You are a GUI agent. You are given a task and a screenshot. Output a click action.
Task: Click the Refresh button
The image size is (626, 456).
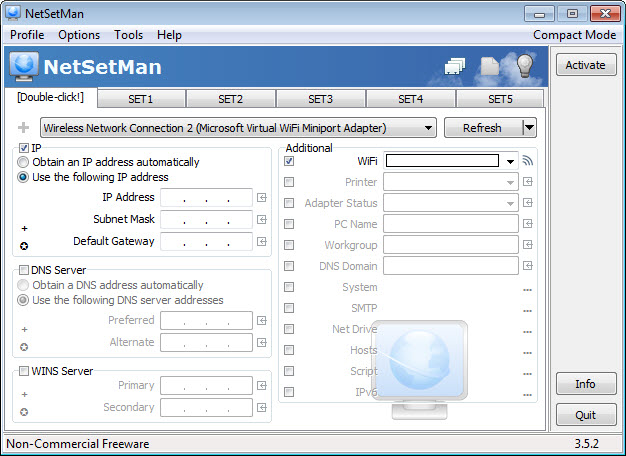tap(483, 128)
